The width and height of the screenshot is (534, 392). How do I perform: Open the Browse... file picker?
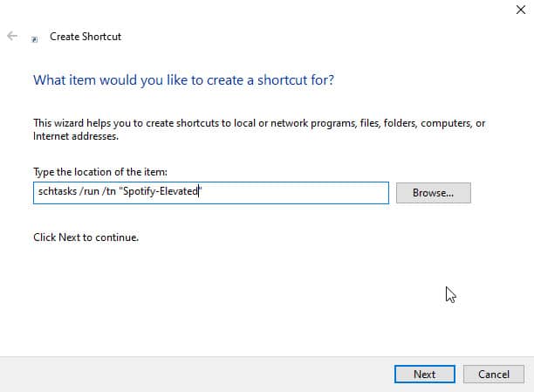[433, 193]
